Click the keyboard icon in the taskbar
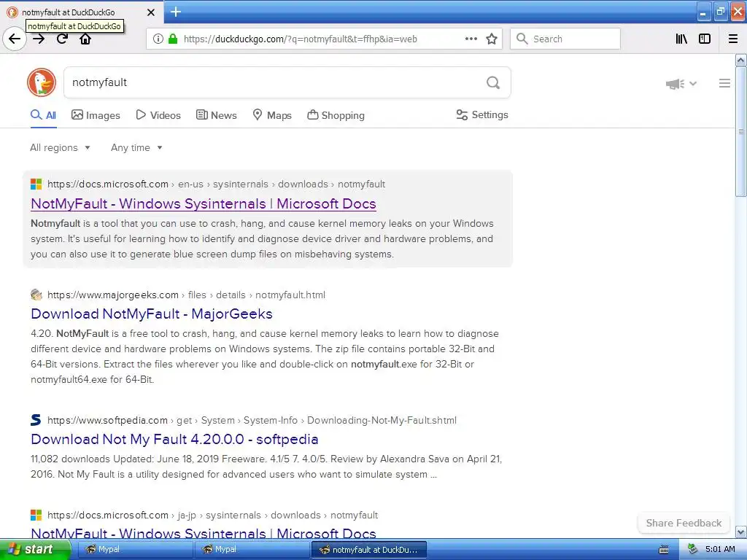The width and height of the screenshot is (747, 560). click(x=664, y=550)
